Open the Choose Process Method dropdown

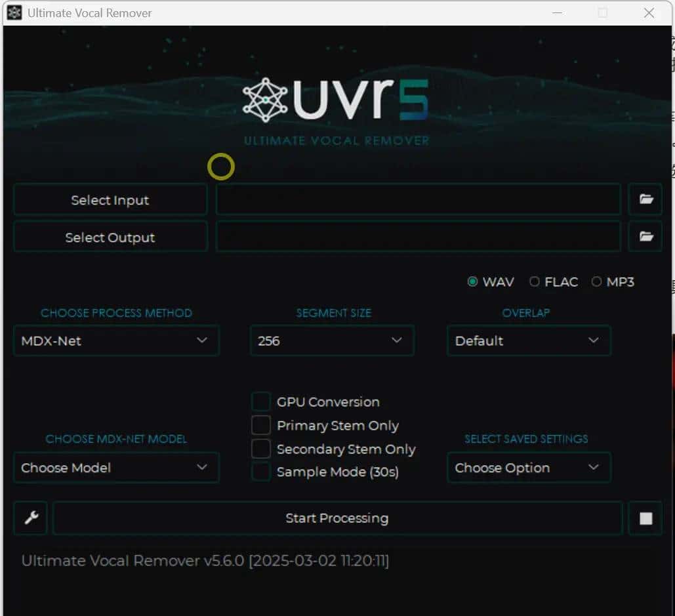click(x=116, y=340)
